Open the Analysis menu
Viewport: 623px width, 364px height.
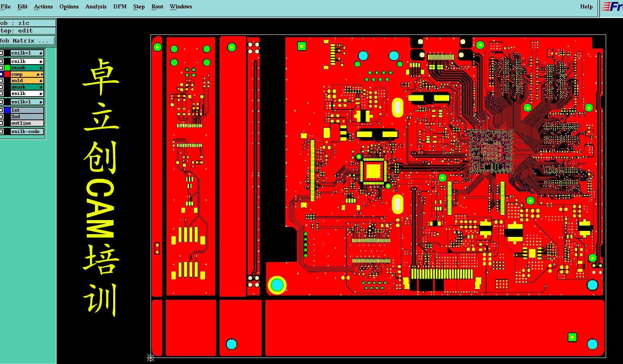(96, 6)
